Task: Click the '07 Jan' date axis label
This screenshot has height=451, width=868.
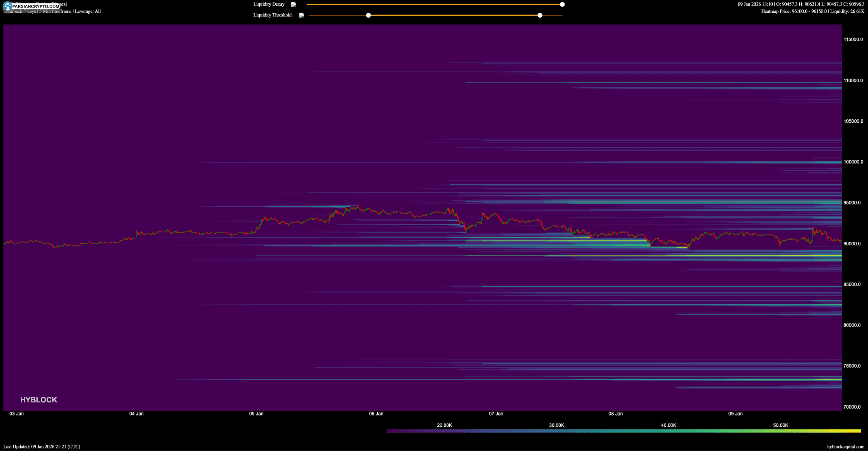Action: [496, 414]
